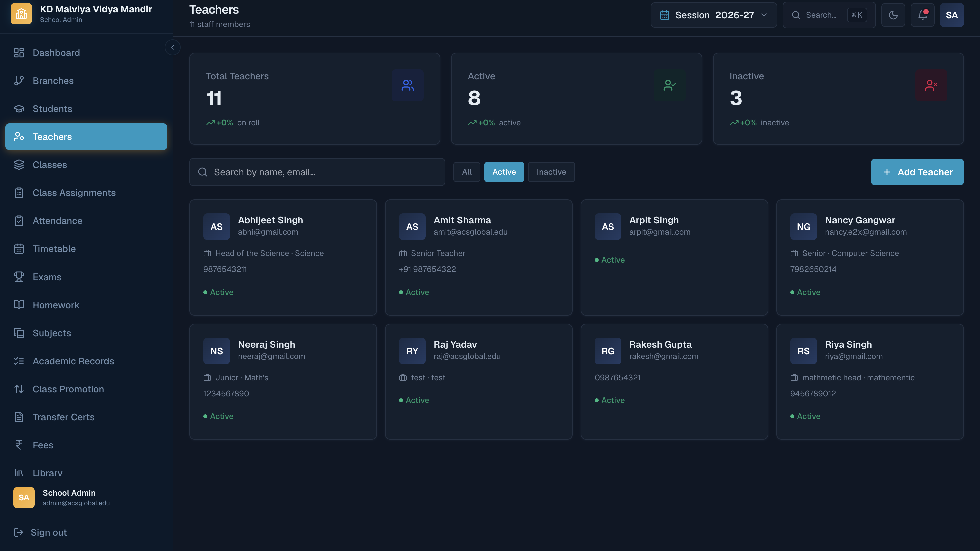
Task: Click the Class Assignments clipboard icon
Action: (19, 193)
